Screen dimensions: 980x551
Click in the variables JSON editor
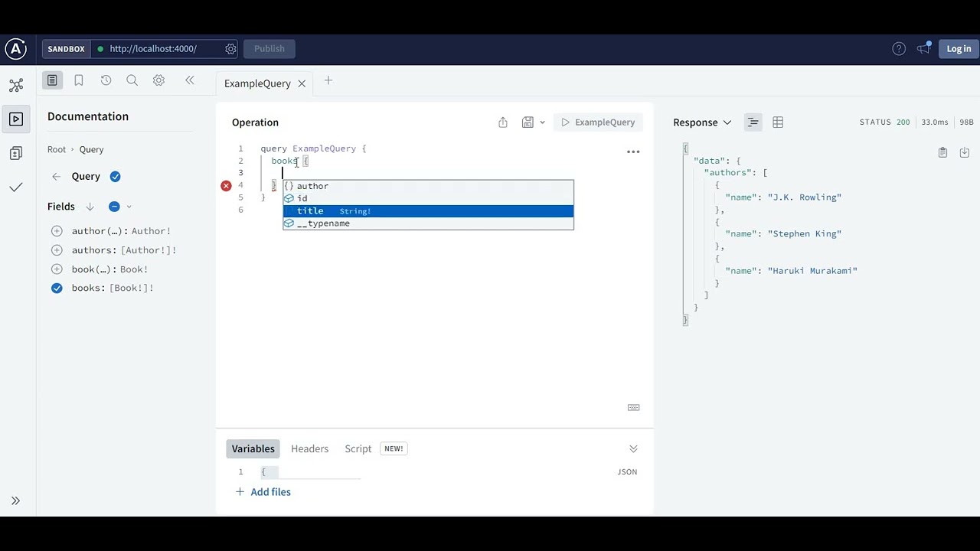click(310, 472)
